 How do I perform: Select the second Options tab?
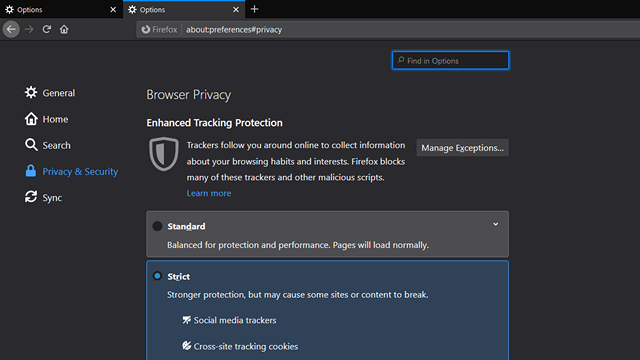click(x=184, y=9)
